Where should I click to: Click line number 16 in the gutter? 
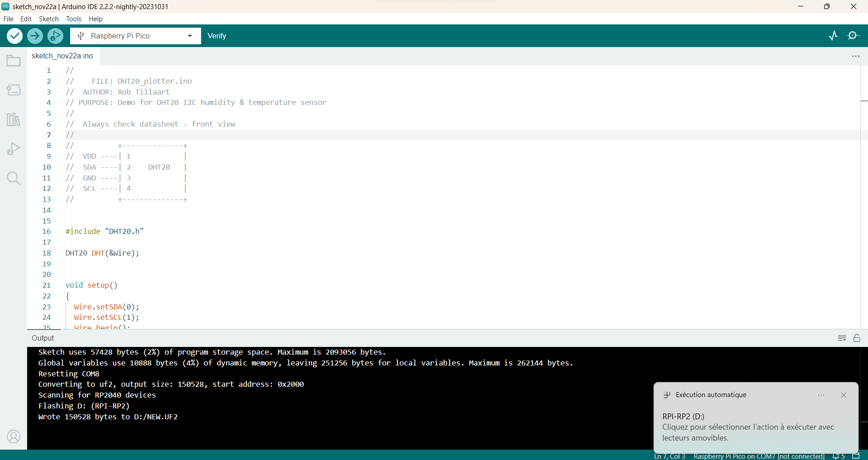click(x=47, y=232)
